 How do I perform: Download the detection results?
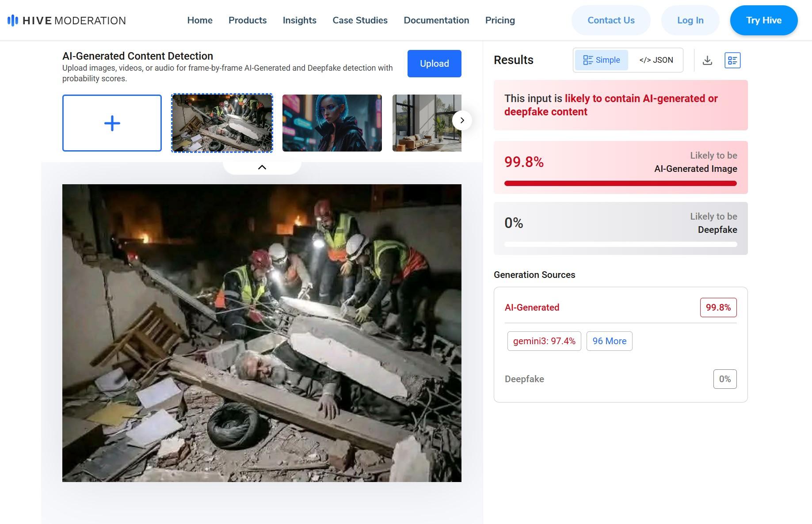point(707,60)
